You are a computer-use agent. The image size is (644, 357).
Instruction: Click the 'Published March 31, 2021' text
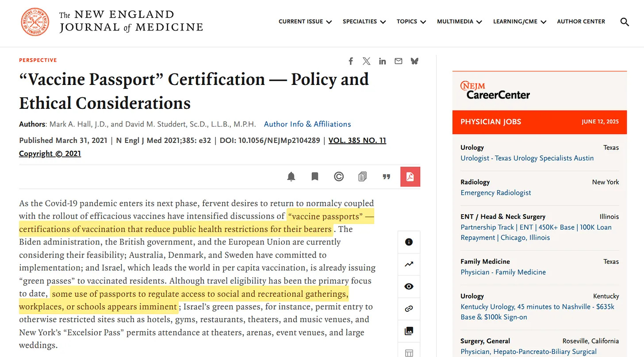(63, 141)
